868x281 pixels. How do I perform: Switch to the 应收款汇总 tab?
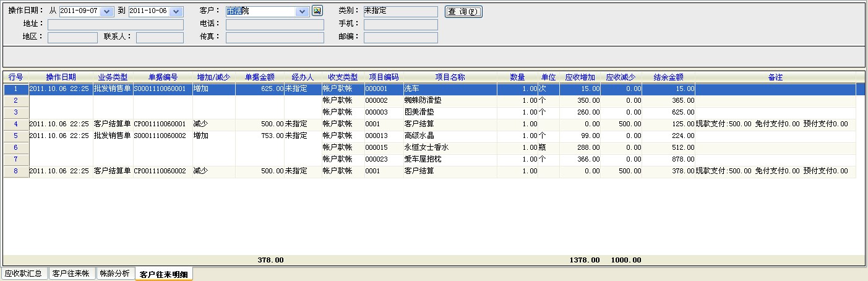24,274
